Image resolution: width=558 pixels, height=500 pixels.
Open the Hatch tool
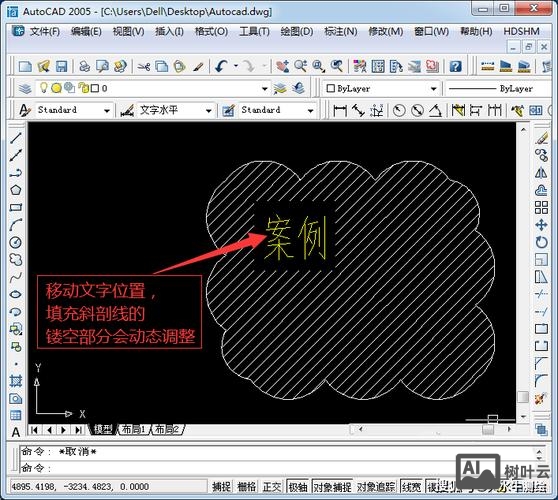coord(16,381)
